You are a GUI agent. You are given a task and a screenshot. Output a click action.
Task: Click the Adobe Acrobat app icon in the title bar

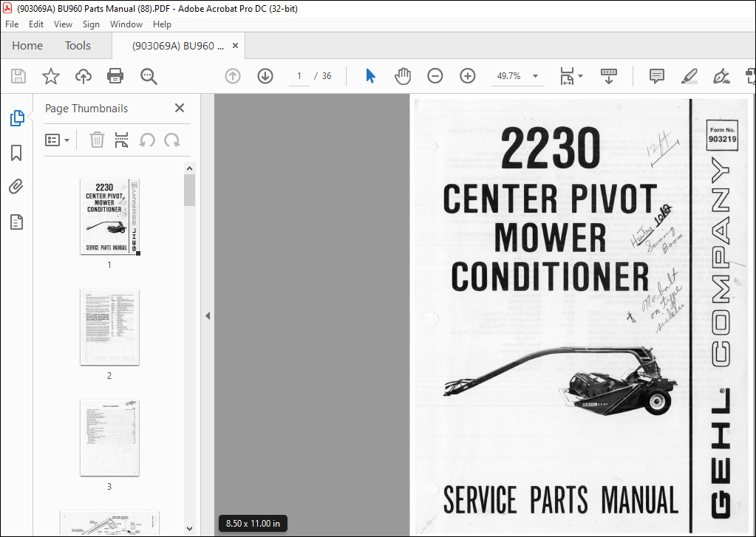tap(7, 8)
